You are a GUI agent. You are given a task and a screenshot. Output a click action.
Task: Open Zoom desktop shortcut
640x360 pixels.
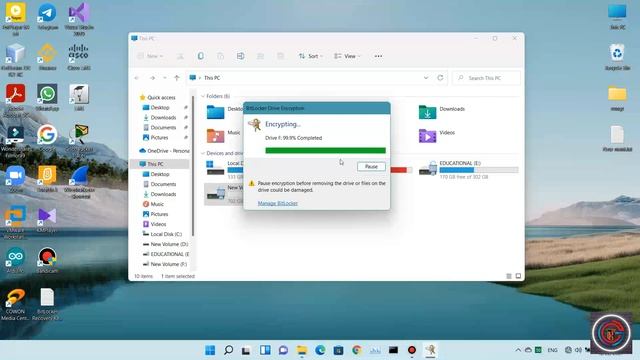click(x=16, y=179)
